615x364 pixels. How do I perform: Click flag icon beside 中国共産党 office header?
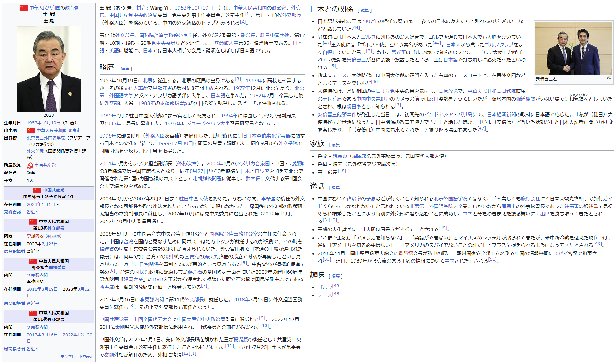(x=37, y=190)
